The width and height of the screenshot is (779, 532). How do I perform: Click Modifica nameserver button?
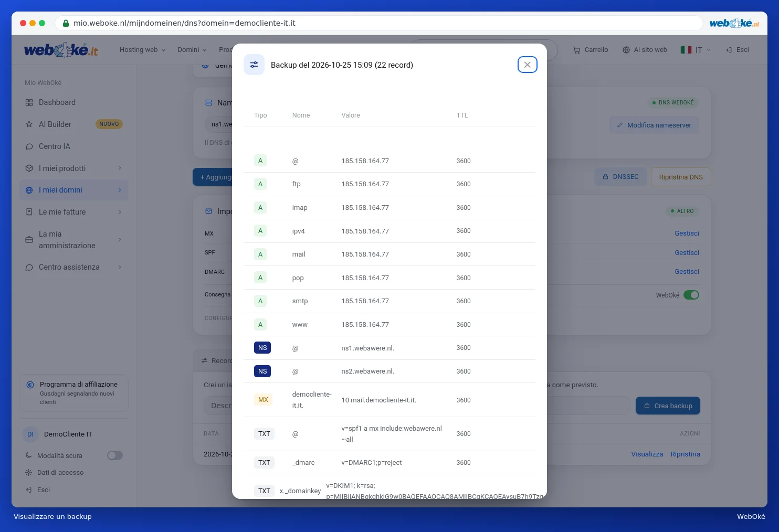click(654, 125)
